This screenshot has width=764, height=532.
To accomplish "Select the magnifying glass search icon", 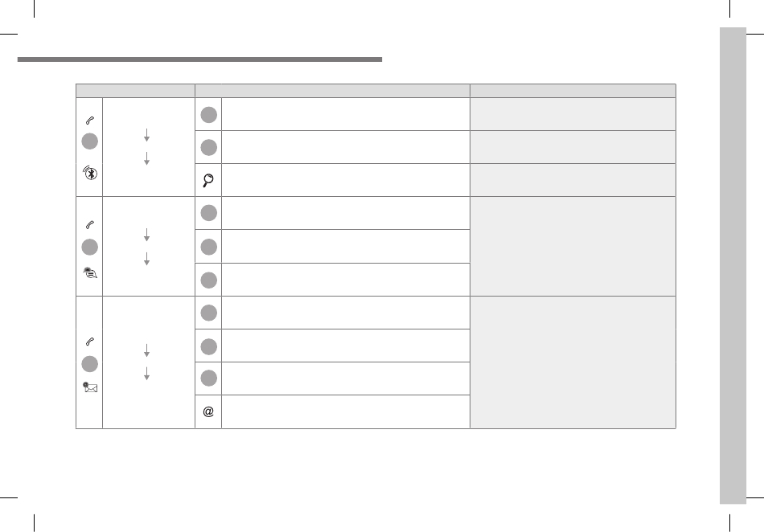I will [x=208, y=180].
